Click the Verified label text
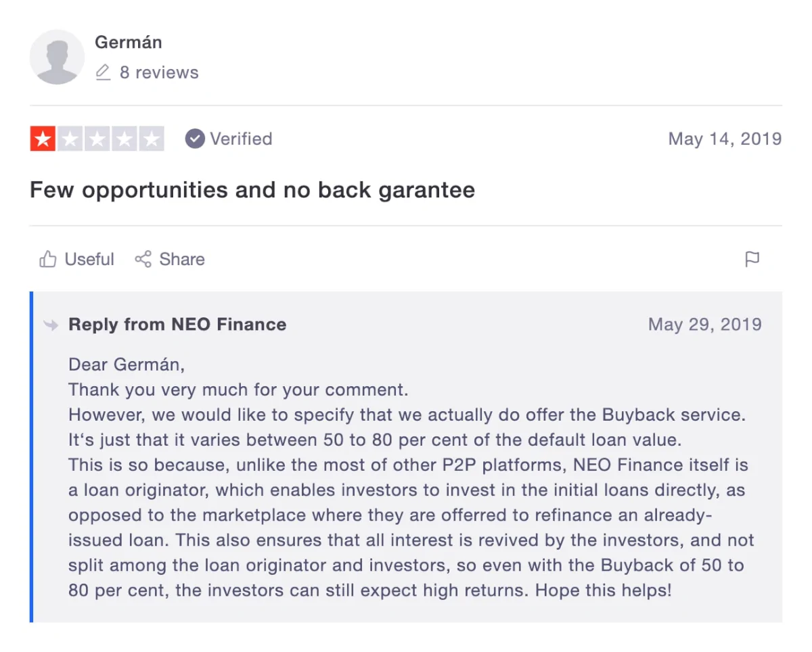 (x=241, y=139)
